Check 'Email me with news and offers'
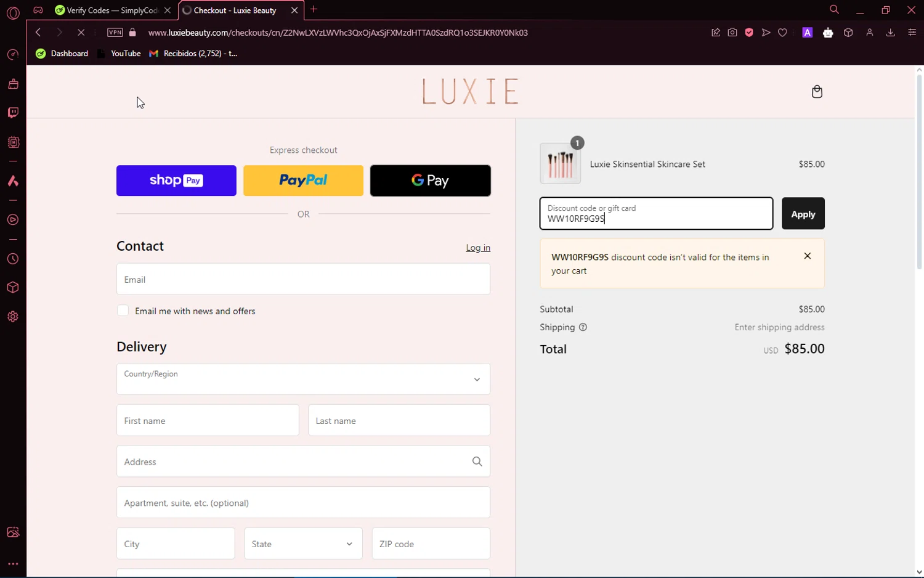924x578 pixels. click(x=123, y=311)
